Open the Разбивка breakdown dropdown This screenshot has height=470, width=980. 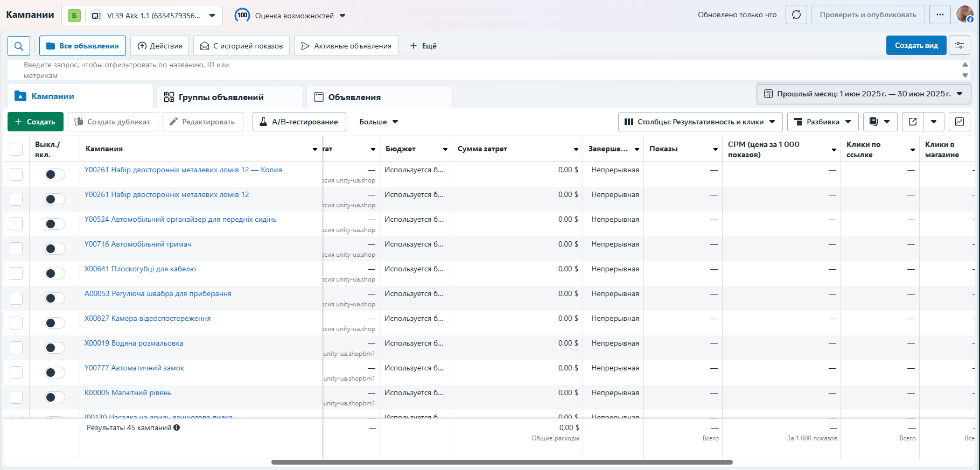[823, 122]
